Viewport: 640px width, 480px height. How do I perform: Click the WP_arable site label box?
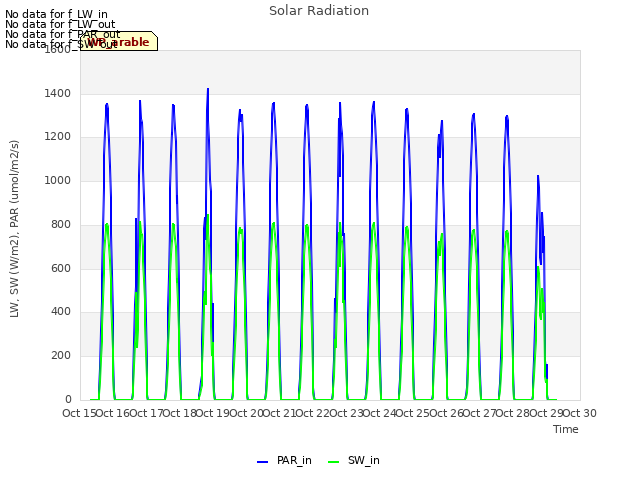(119, 41)
